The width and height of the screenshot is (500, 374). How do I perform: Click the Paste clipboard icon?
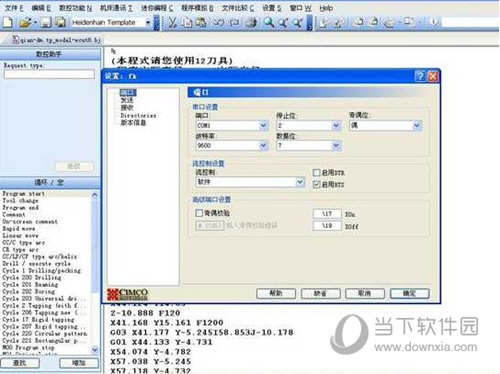tap(201, 22)
